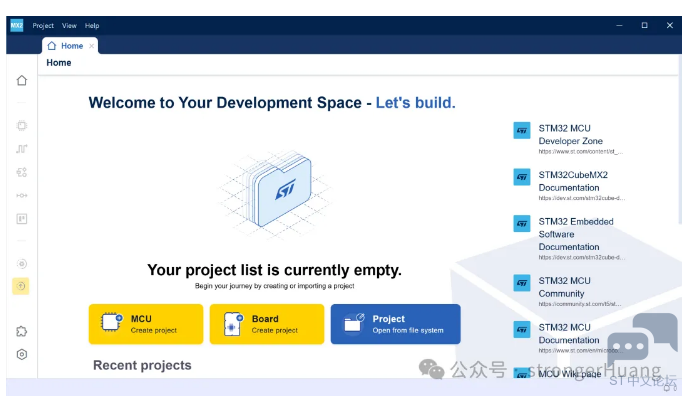
Task: Click ST icon beside STM32CubeMX2 Documentation
Action: click(x=522, y=177)
